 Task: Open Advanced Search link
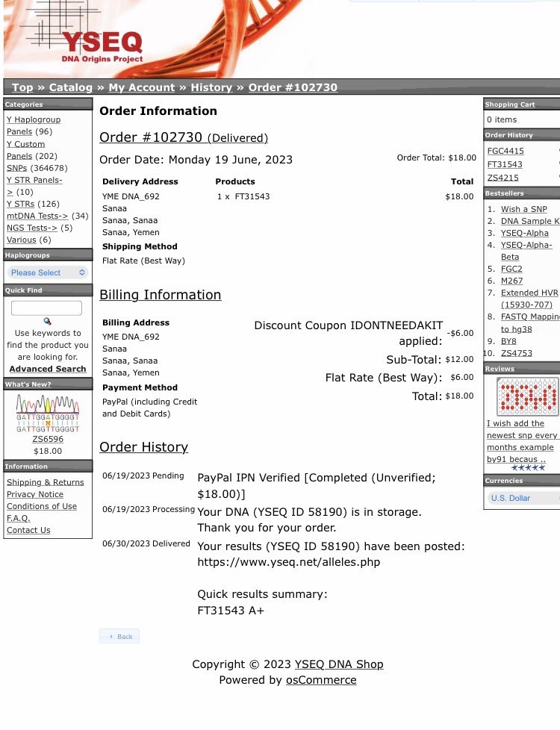pos(48,369)
